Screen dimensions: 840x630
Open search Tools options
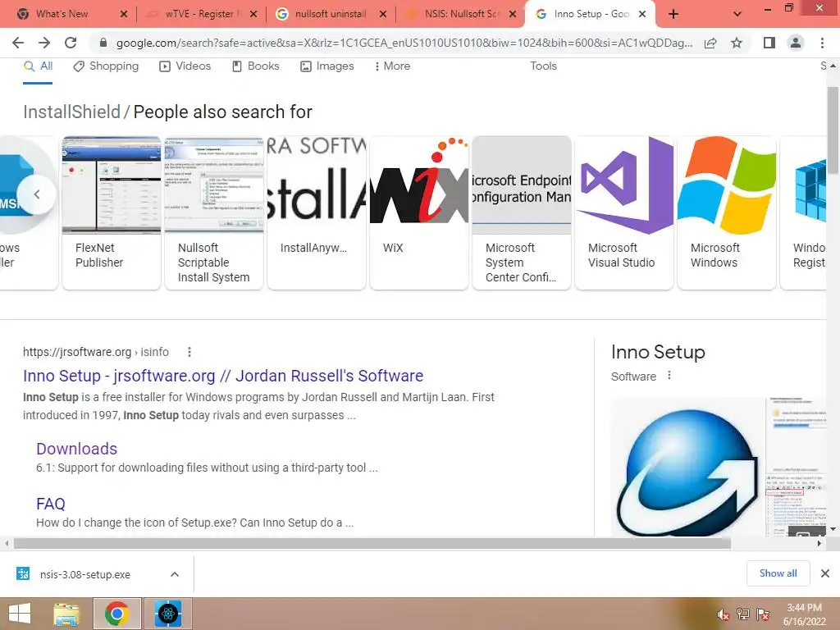(543, 66)
